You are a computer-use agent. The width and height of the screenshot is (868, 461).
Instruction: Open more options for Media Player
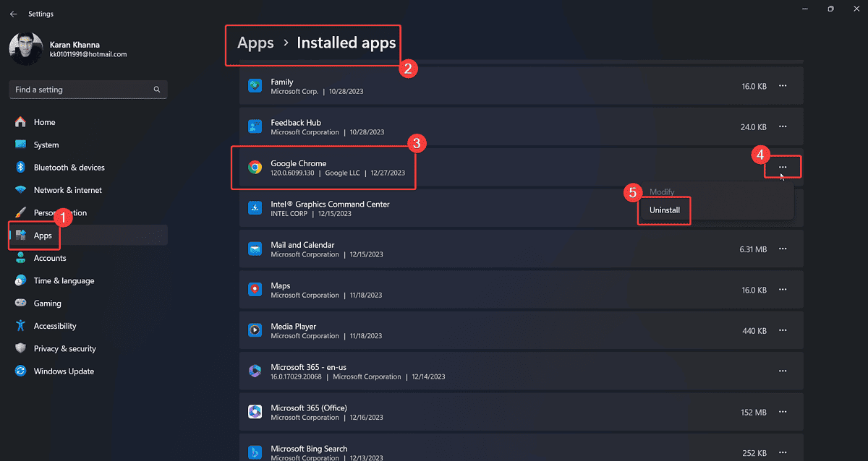[x=783, y=330]
